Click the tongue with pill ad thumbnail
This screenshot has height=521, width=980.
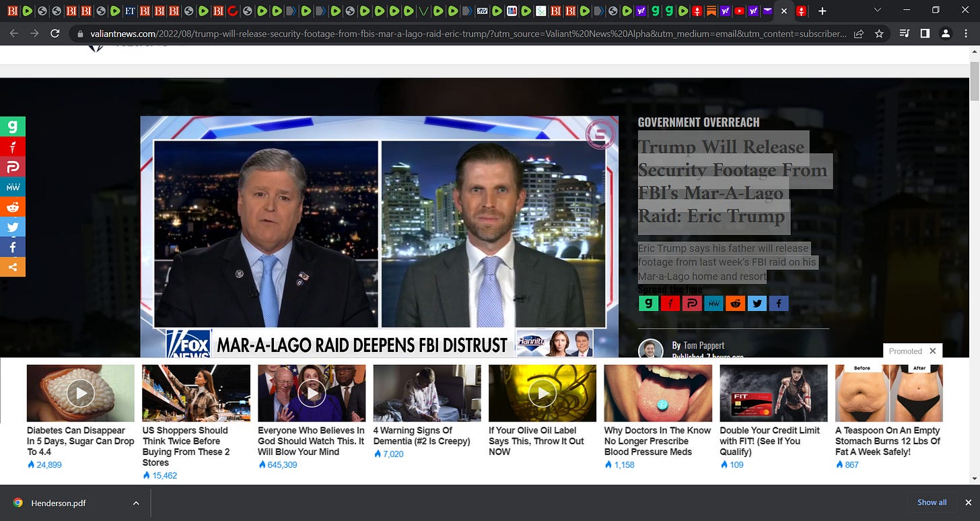tap(658, 393)
